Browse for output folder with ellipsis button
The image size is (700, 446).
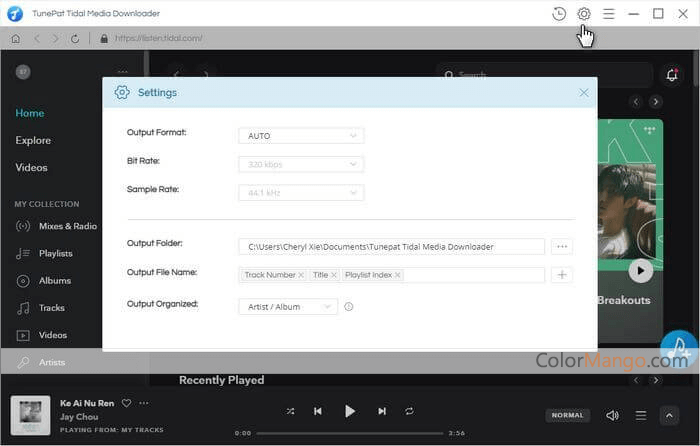pos(562,246)
